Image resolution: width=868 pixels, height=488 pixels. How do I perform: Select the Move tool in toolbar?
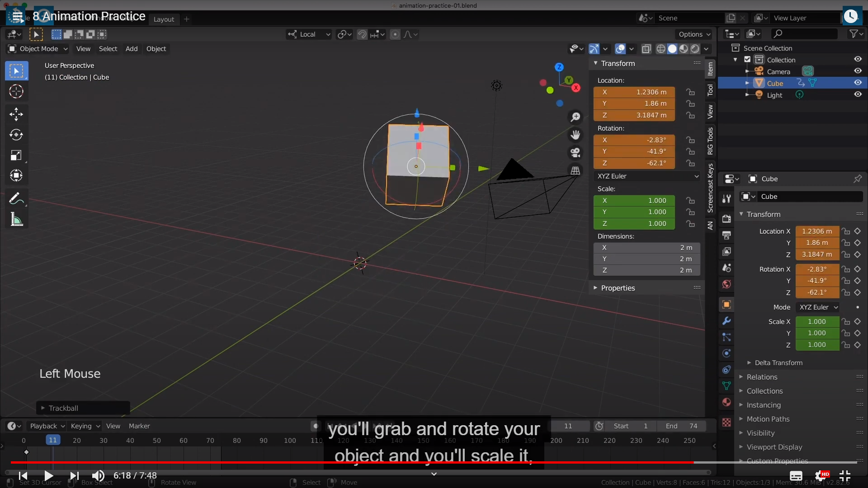16,114
